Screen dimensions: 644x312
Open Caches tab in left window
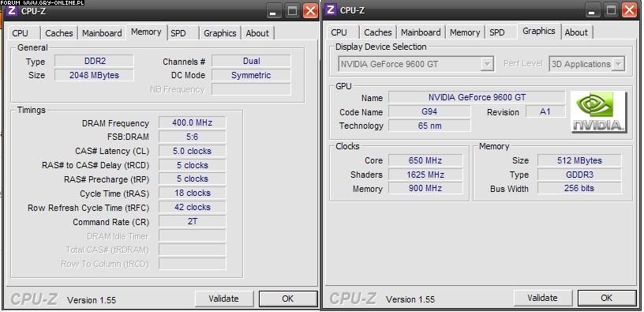click(x=59, y=33)
